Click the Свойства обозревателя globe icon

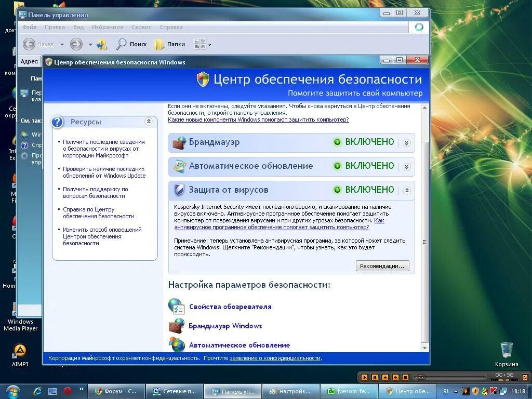click(177, 306)
